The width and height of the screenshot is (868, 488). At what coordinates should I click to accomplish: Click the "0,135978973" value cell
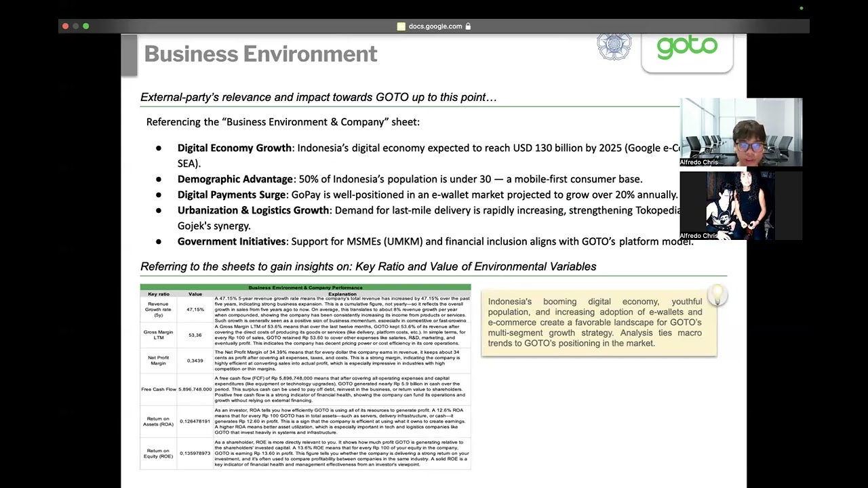tap(195, 453)
